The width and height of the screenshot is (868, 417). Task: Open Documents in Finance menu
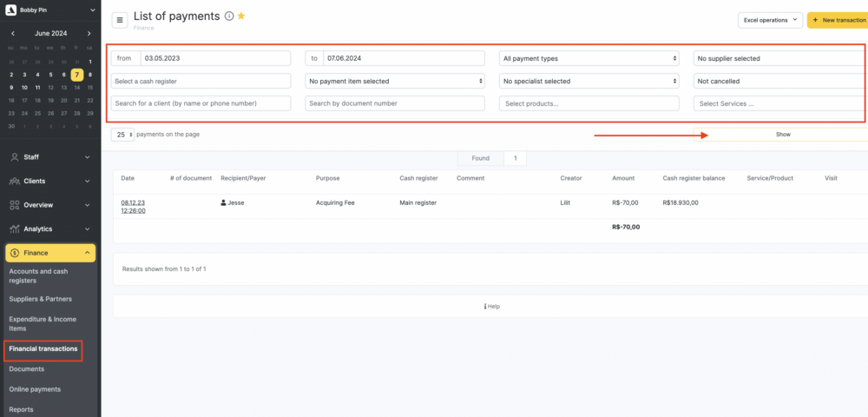[x=27, y=369]
